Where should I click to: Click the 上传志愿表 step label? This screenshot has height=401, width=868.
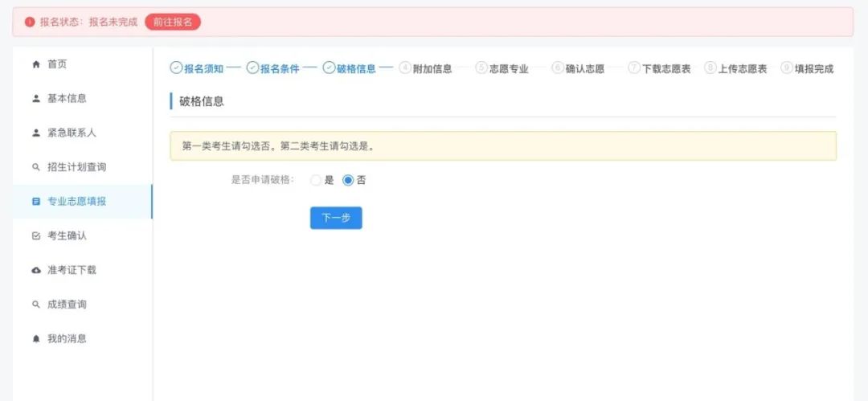coord(743,68)
